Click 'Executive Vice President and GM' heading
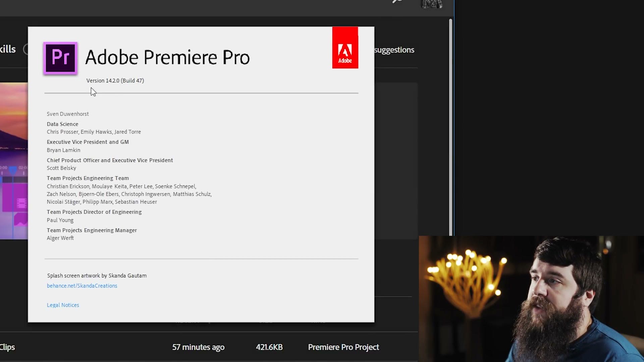The height and width of the screenshot is (362, 644). tap(88, 142)
